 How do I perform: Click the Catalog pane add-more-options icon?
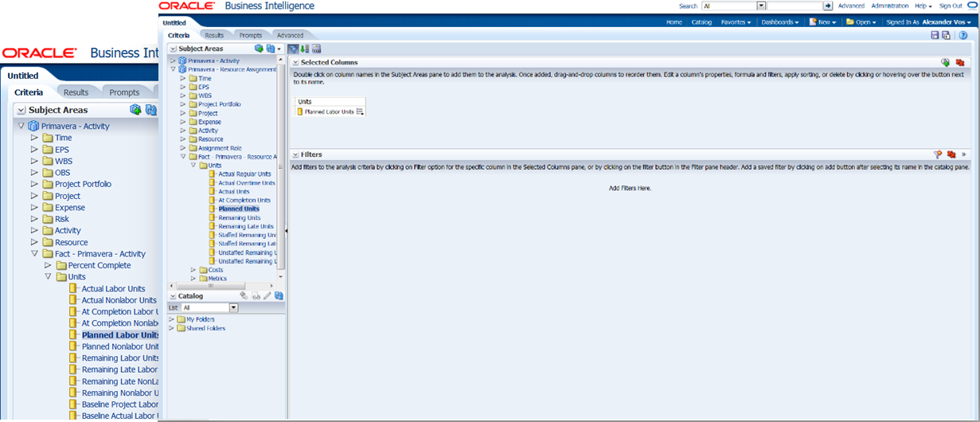pos(244,295)
